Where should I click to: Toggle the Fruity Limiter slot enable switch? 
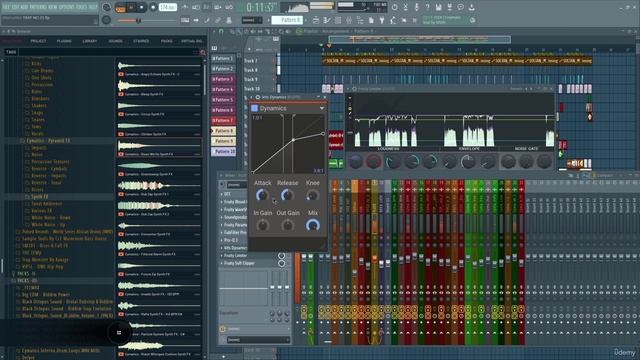pyautogui.click(x=281, y=256)
